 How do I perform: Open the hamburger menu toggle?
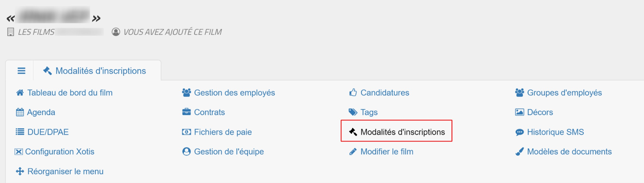click(x=21, y=71)
